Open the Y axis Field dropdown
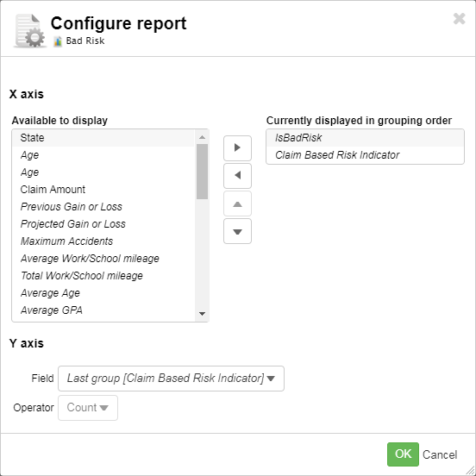The image size is (476, 476). [172, 379]
